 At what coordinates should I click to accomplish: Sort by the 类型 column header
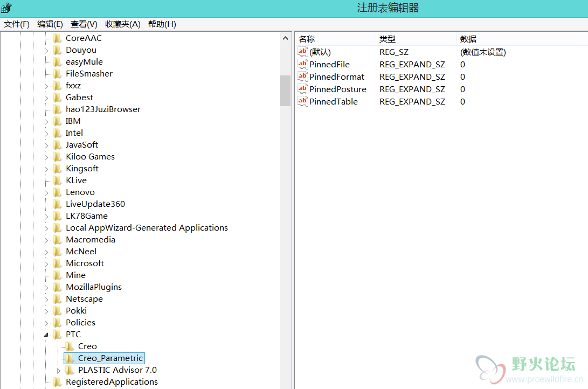point(417,39)
